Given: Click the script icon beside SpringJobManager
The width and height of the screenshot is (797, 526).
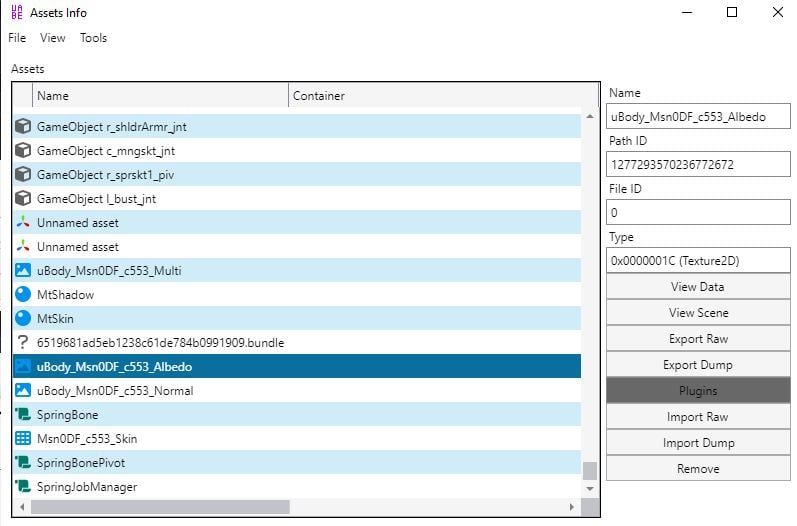Looking at the screenshot, I should [23, 486].
